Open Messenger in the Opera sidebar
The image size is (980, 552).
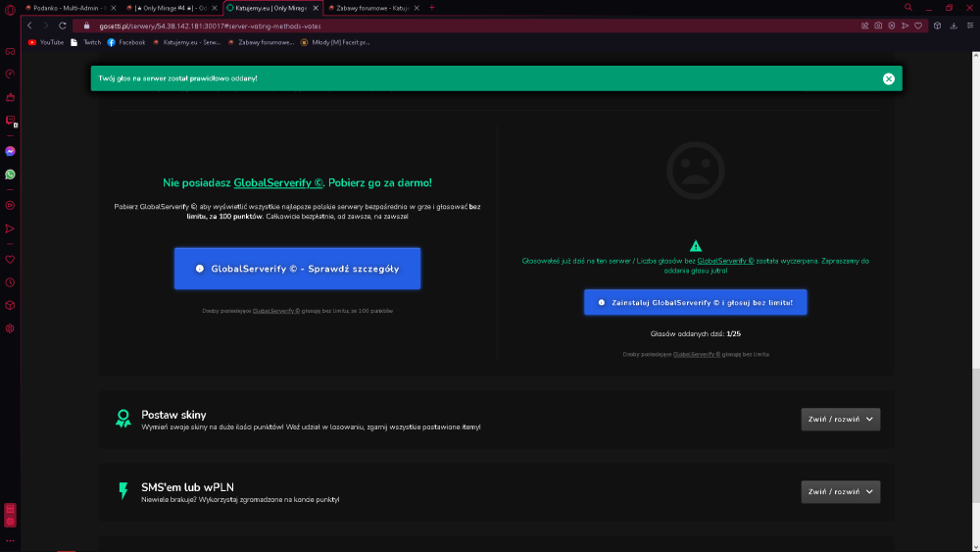10,151
